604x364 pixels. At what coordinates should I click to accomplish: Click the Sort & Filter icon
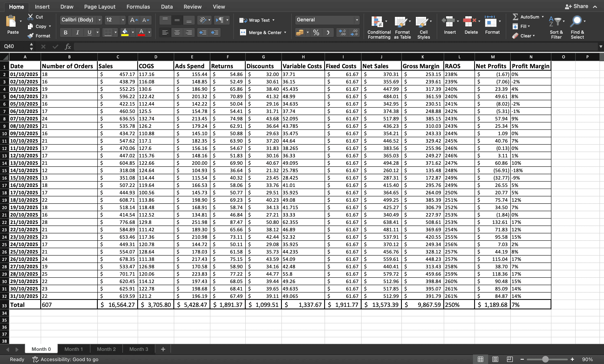point(556,22)
